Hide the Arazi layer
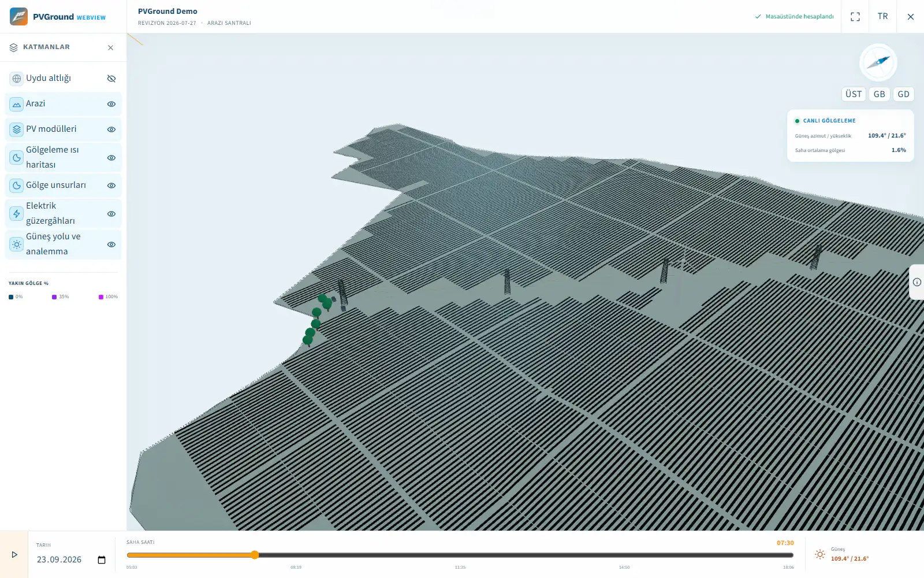The height and width of the screenshot is (578, 924). click(x=111, y=104)
